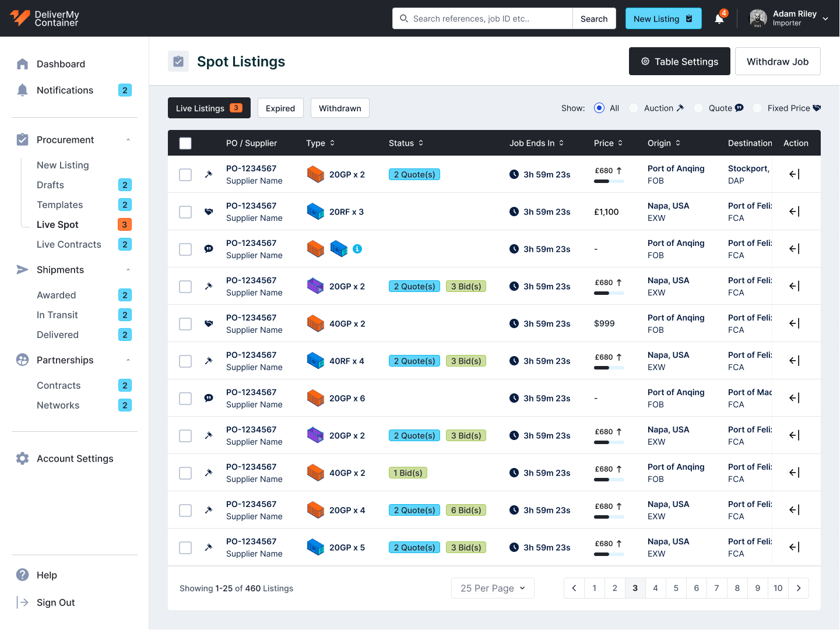Image resolution: width=840 pixels, height=630 pixels.
Task: Click the info icon in third row
Action: point(357,249)
